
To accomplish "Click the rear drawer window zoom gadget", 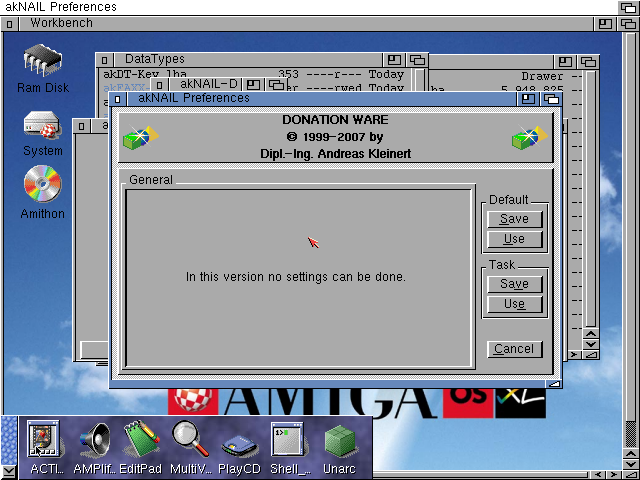I will pyautogui.click(x=565, y=62).
